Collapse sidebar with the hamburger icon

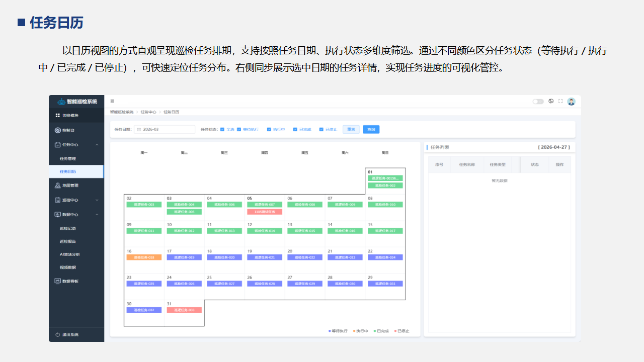[112, 101]
